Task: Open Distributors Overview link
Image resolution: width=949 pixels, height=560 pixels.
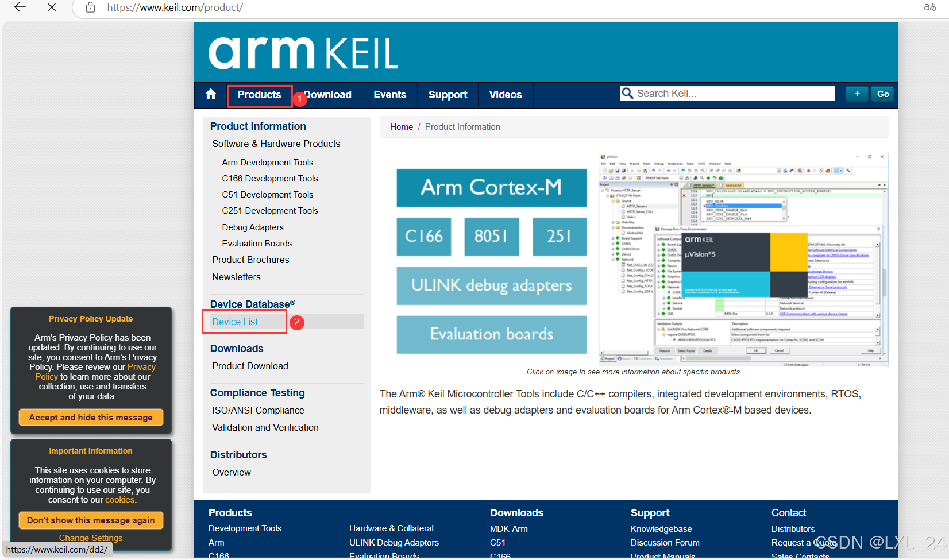Action: click(x=232, y=472)
